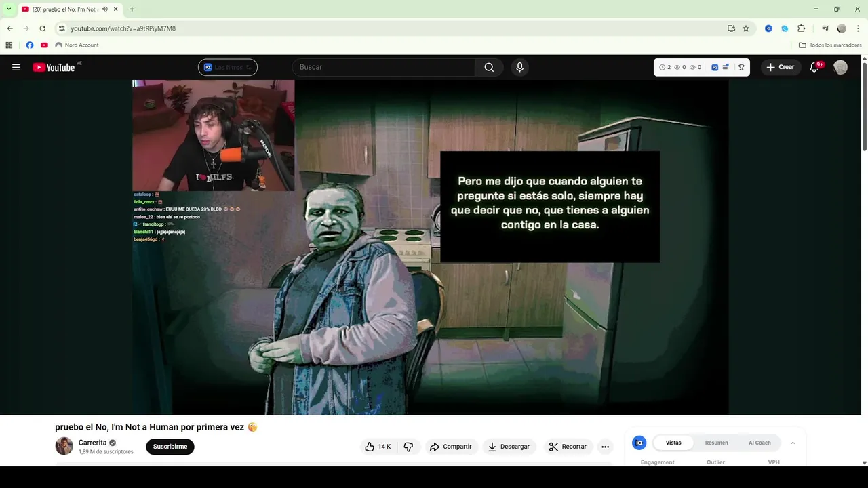Click the Descargar button
This screenshot has width=868, height=488.
point(509,447)
